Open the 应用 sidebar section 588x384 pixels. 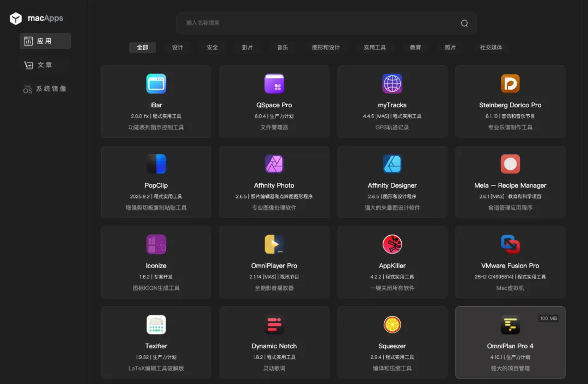(45, 41)
